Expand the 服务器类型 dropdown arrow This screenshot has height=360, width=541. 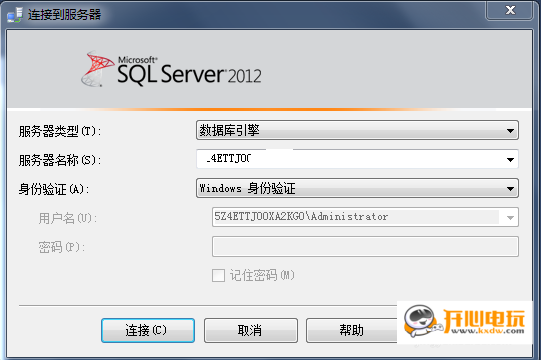(510, 130)
